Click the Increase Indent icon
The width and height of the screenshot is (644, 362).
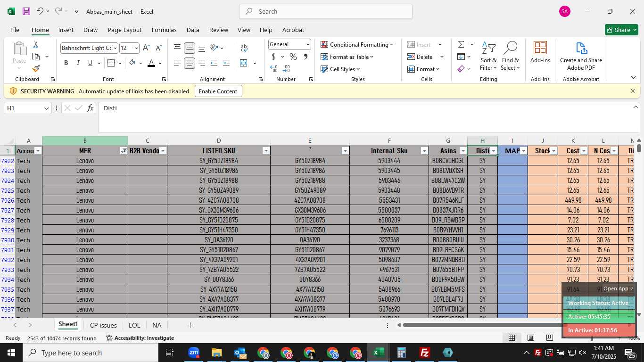click(226, 63)
